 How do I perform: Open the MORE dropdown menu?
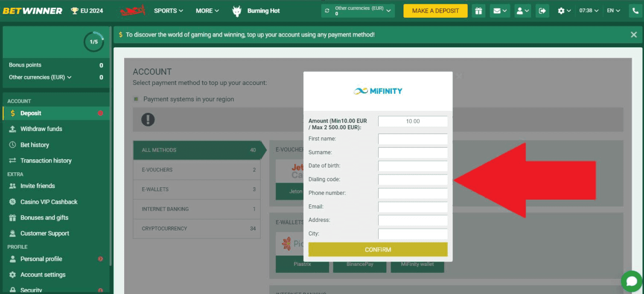(207, 11)
